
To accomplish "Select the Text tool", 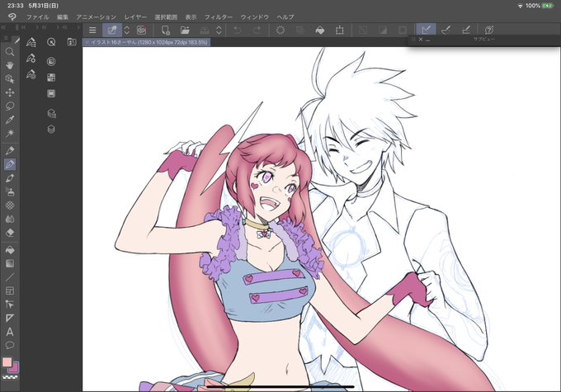I will point(10,332).
